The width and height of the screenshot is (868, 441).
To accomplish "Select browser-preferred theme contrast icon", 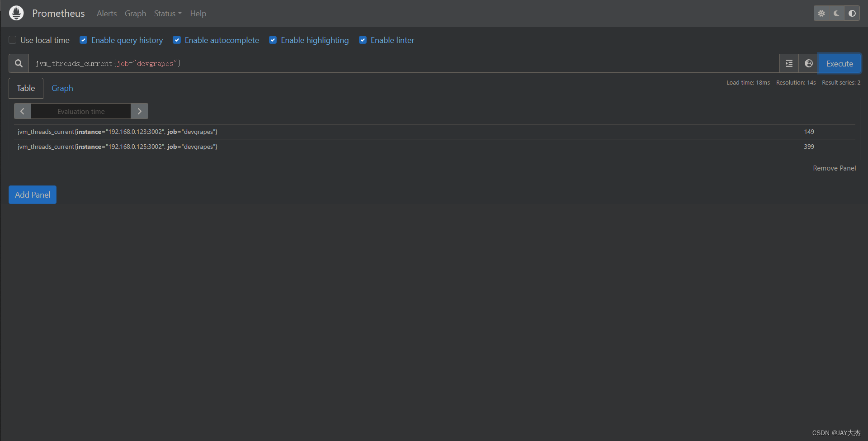I will click(x=852, y=14).
